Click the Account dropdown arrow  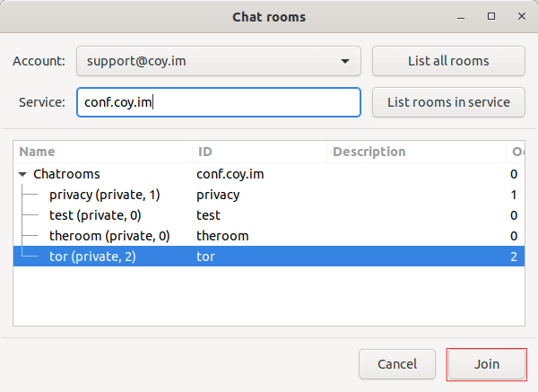pyautogui.click(x=345, y=62)
